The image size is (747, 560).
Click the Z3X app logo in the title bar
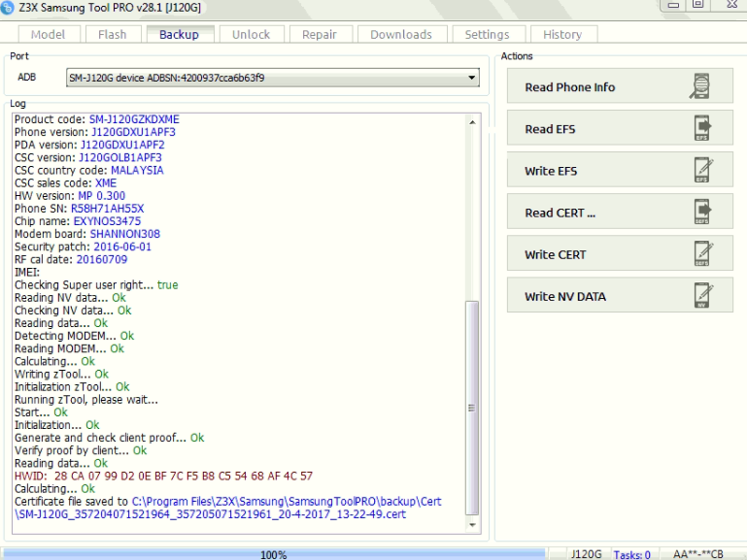[7, 8]
